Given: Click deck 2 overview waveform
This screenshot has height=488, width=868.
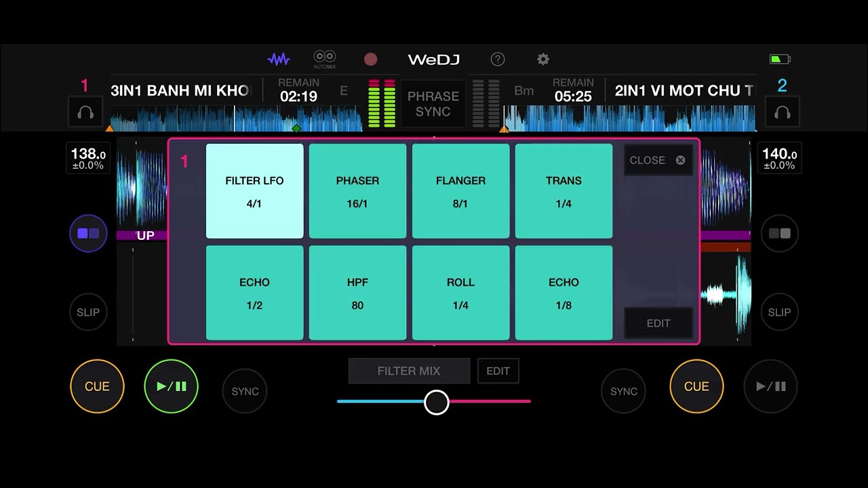Looking at the screenshot, I should 629,118.
